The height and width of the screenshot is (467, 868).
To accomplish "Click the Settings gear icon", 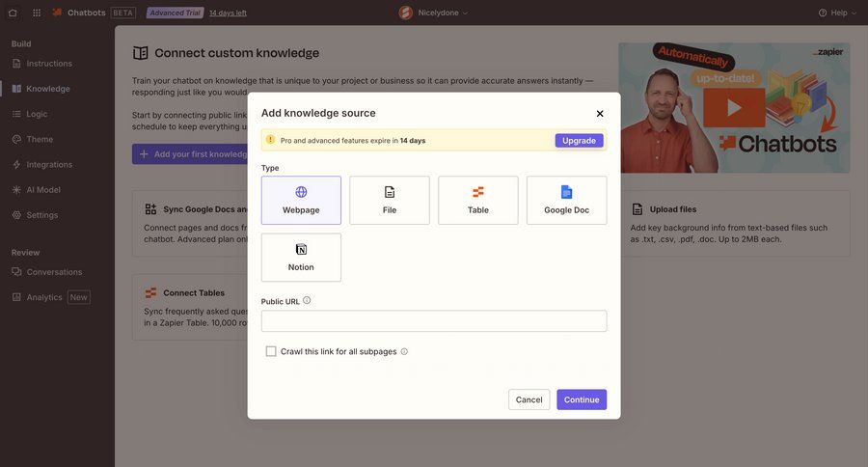I will (x=16, y=215).
